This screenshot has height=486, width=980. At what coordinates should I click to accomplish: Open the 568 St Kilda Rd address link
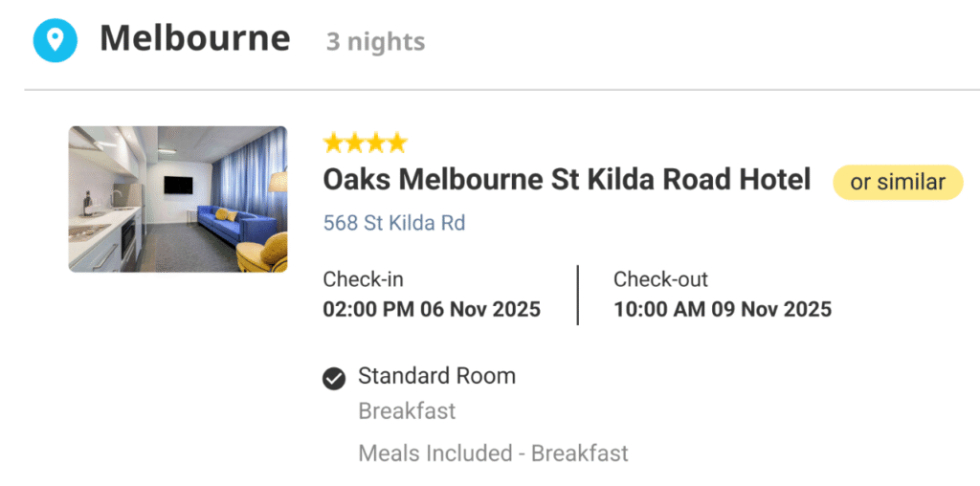coord(393,223)
